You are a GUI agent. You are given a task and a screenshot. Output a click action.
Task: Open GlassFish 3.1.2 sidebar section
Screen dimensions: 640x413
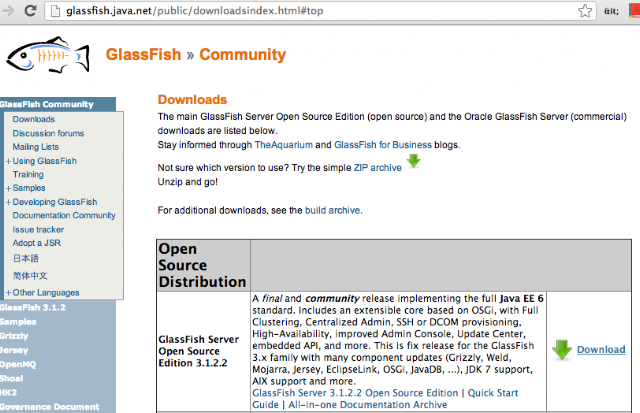point(33,307)
